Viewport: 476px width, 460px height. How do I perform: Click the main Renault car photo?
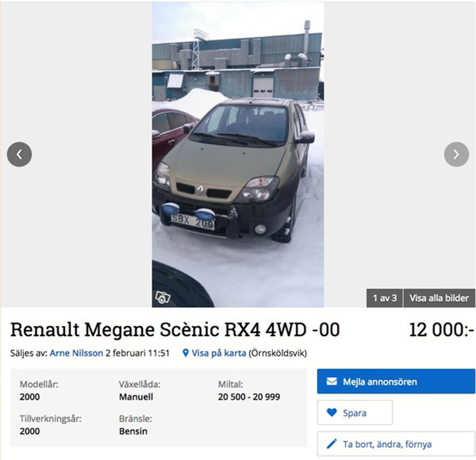click(238, 154)
